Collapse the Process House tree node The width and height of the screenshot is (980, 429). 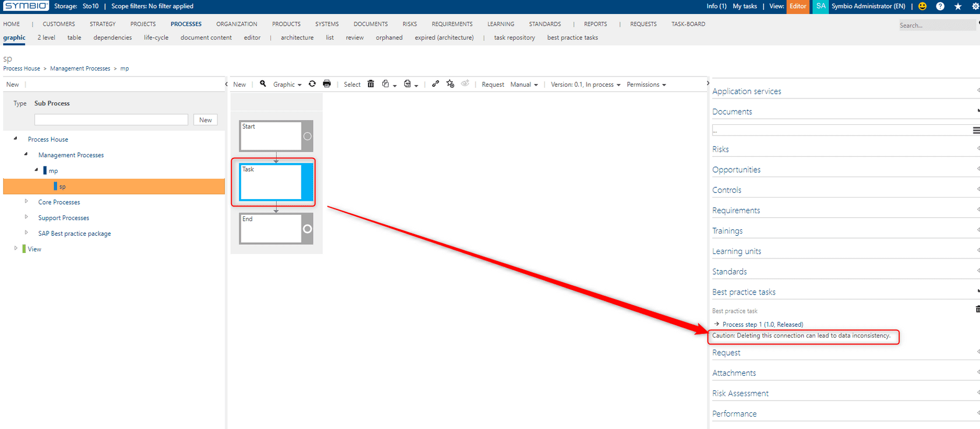pyautogui.click(x=15, y=138)
